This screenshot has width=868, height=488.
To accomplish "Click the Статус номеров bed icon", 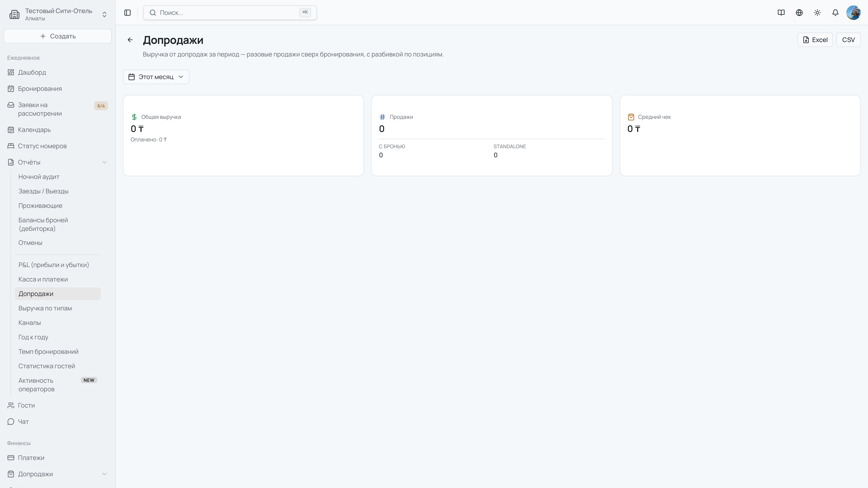I will pos(11,146).
